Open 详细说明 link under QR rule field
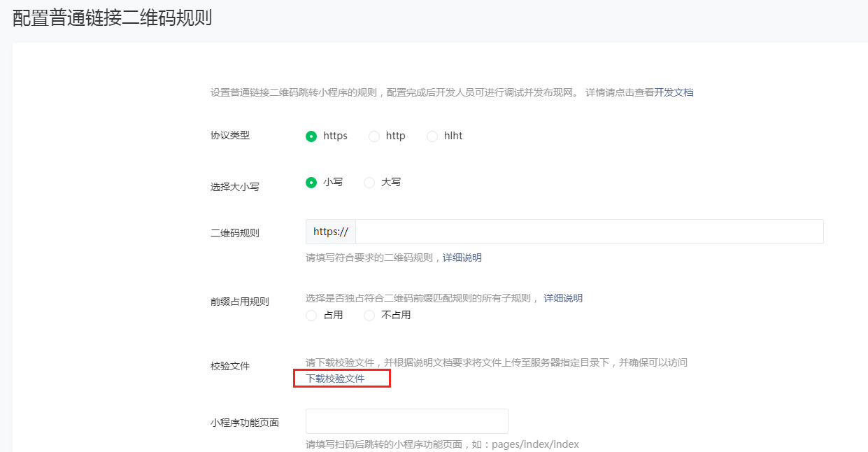This screenshot has height=452, width=868. coord(462,257)
